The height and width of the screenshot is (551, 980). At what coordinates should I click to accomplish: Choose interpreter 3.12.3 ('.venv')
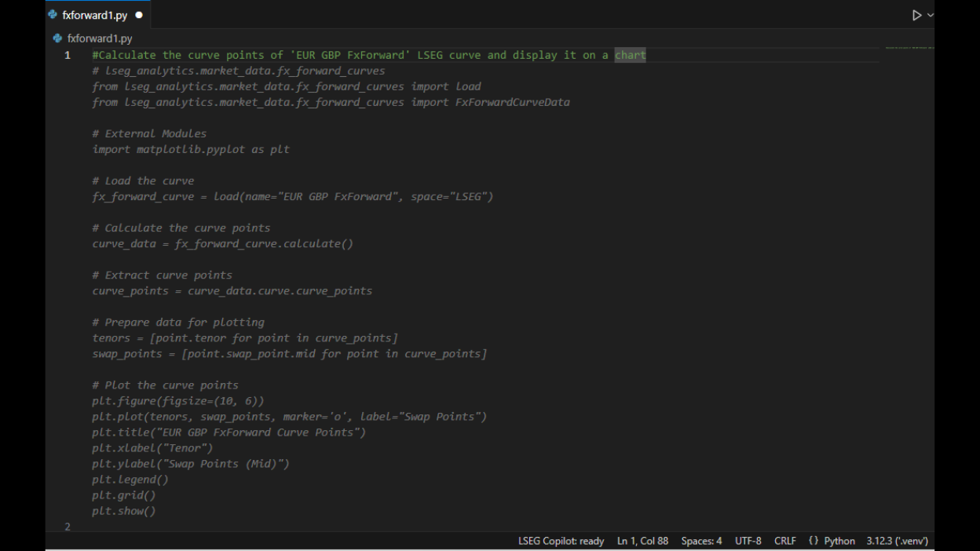[x=898, y=541]
